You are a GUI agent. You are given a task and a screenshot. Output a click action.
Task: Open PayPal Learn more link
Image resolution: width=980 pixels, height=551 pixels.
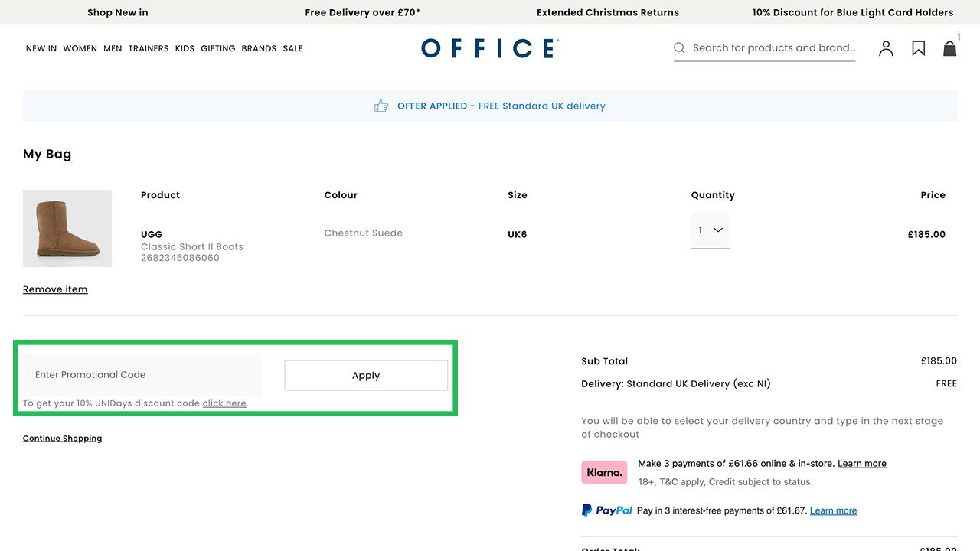pyautogui.click(x=833, y=510)
